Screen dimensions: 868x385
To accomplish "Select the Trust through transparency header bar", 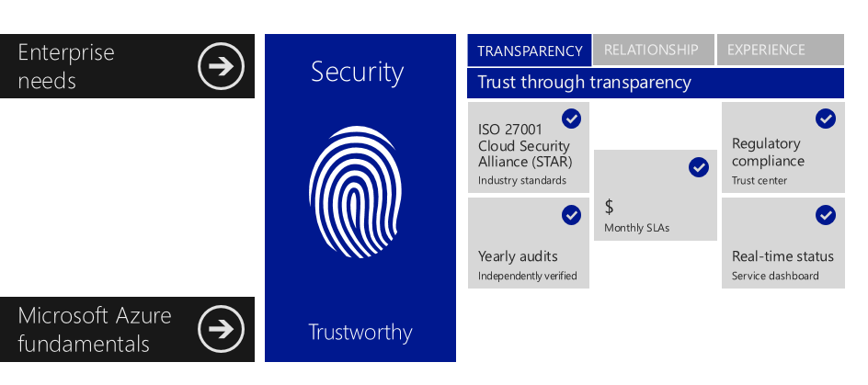I will [656, 83].
